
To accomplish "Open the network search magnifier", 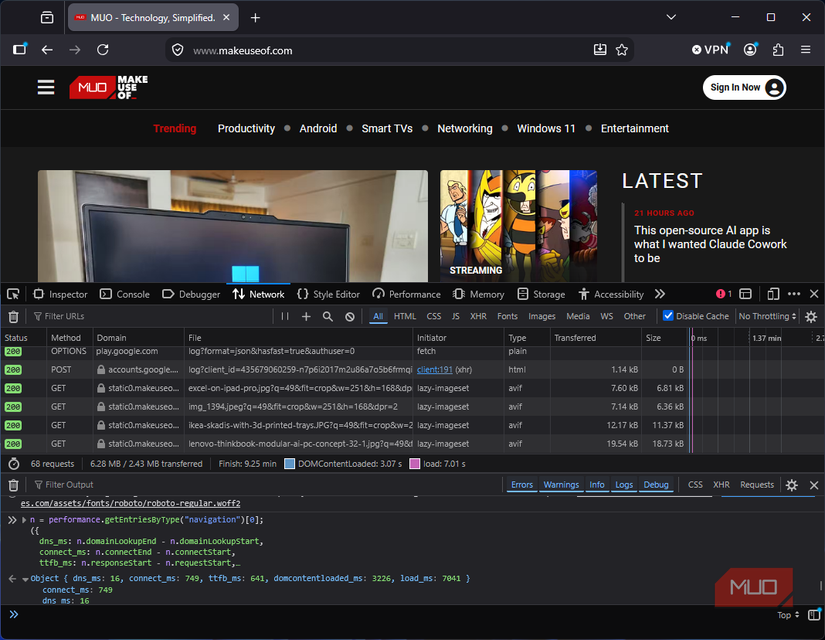I will [327, 316].
